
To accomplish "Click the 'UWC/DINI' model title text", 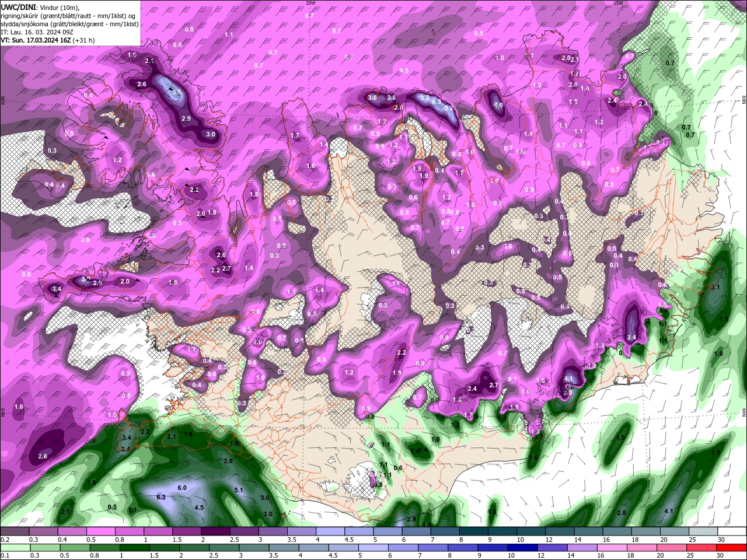I will (x=18, y=7).
